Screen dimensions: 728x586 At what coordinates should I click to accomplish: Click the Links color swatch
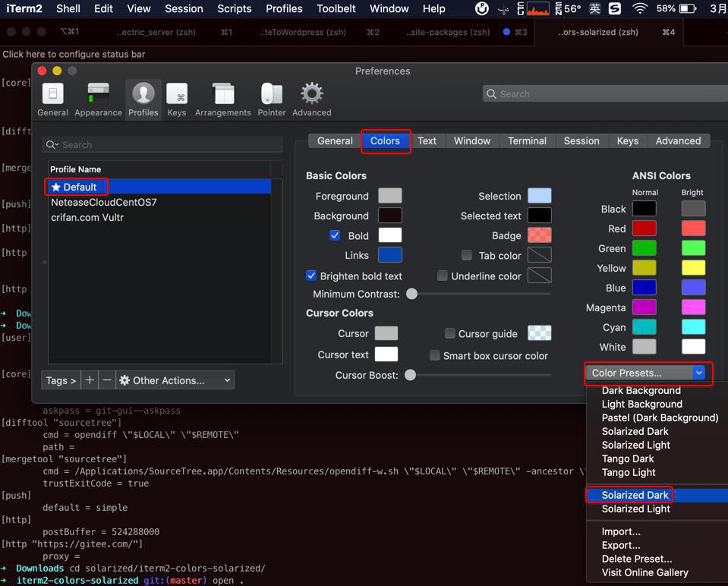tap(390, 255)
